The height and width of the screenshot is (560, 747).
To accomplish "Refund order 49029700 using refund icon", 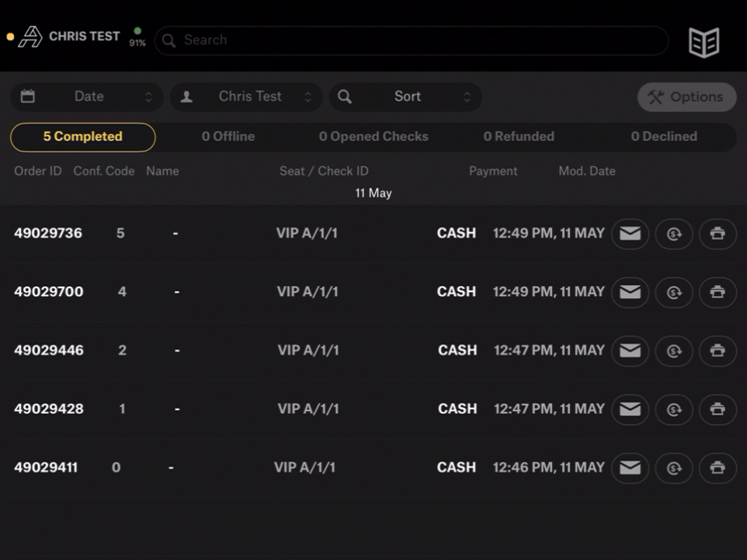I will pyautogui.click(x=673, y=292).
